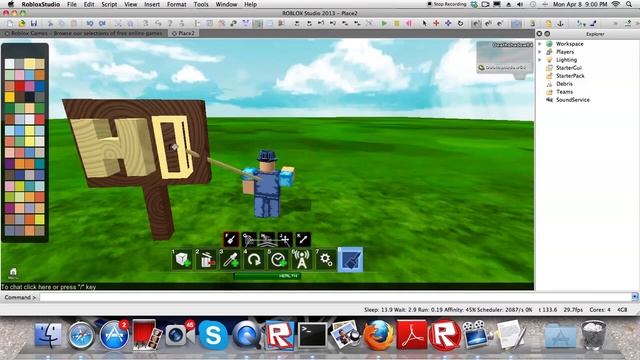Click the pink Reset button in the toolbar
This screenshot has height=360, width=640.
pyautogui.click(x=409, y=24)
